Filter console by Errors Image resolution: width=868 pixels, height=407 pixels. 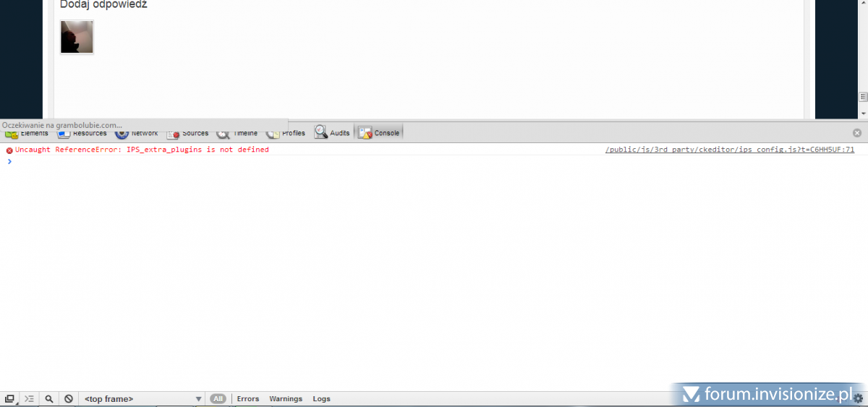(248, 398)
